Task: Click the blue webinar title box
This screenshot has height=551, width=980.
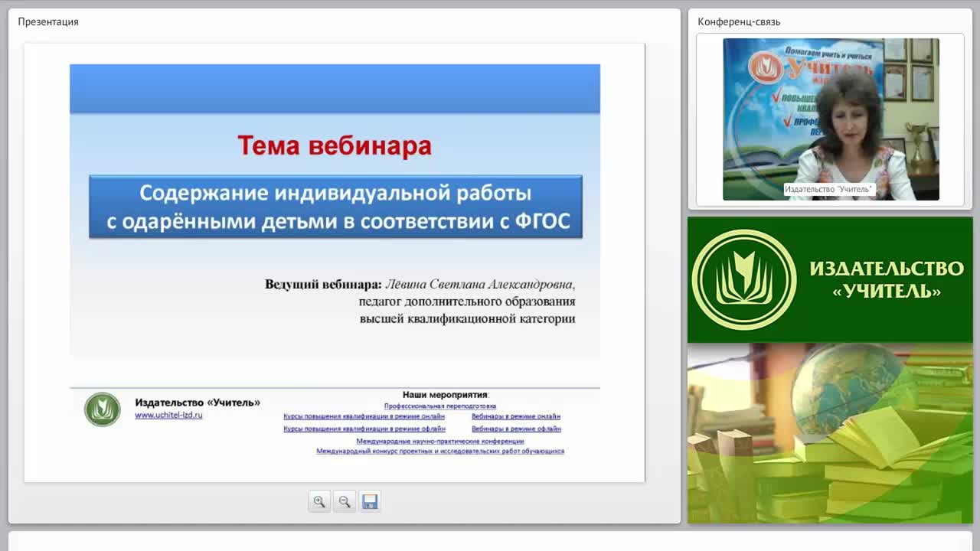Action: [x=335, y=207]
